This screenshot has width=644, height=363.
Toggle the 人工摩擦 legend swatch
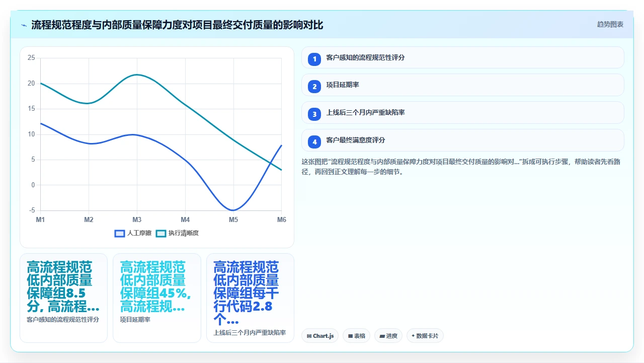(x=120, y=233)
